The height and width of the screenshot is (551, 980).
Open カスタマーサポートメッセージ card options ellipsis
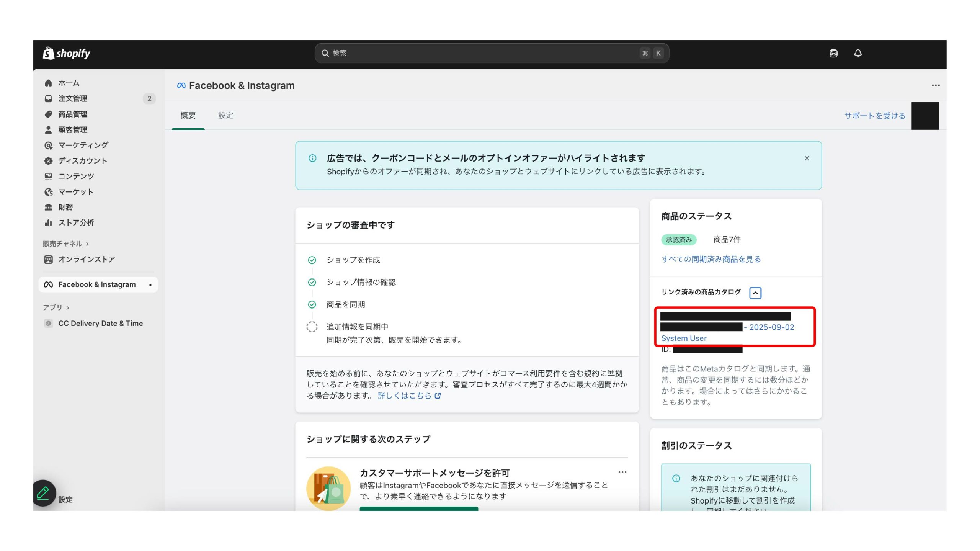622,472
